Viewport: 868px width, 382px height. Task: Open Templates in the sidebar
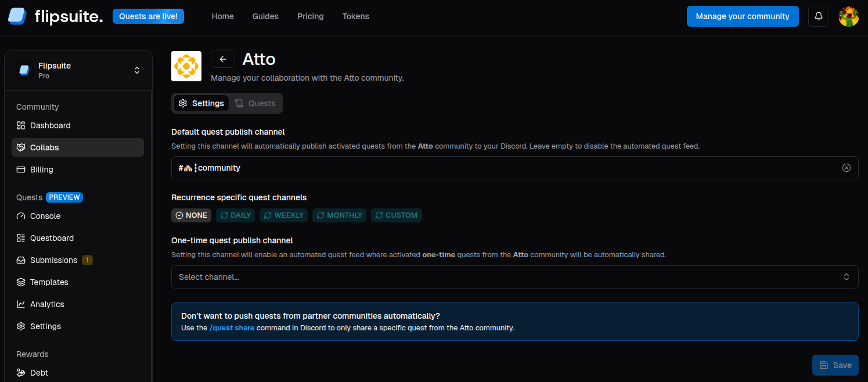78,282
